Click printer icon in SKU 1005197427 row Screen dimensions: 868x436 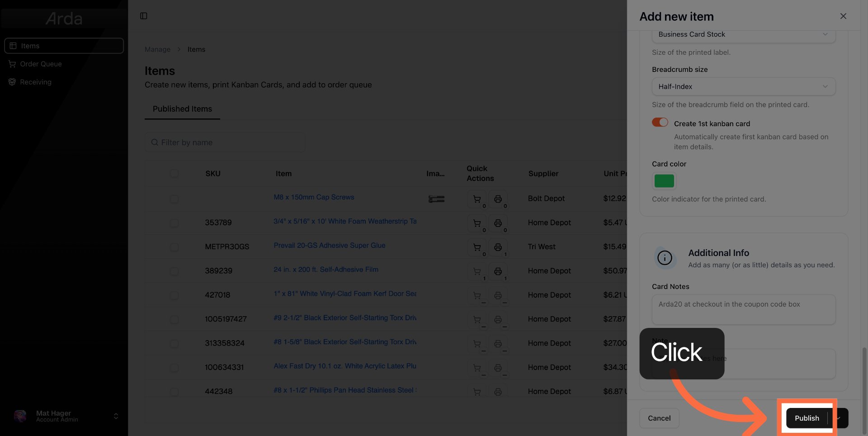498,320
